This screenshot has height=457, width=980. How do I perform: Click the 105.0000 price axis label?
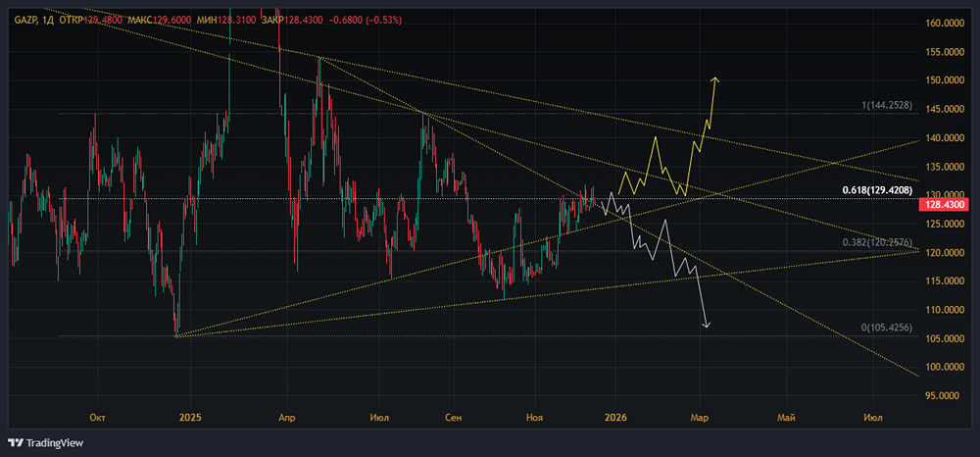945,339
